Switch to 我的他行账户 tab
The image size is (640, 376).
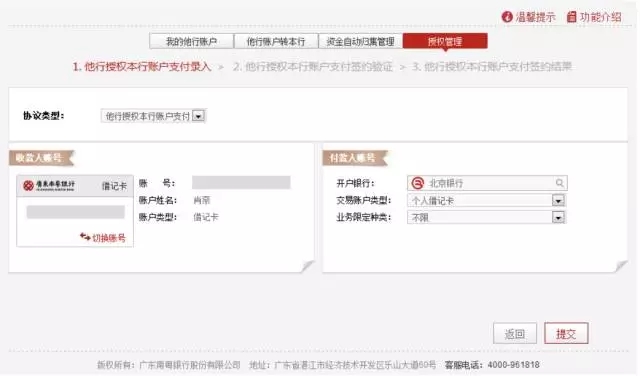pyautogui.click(x=191, y=41)
